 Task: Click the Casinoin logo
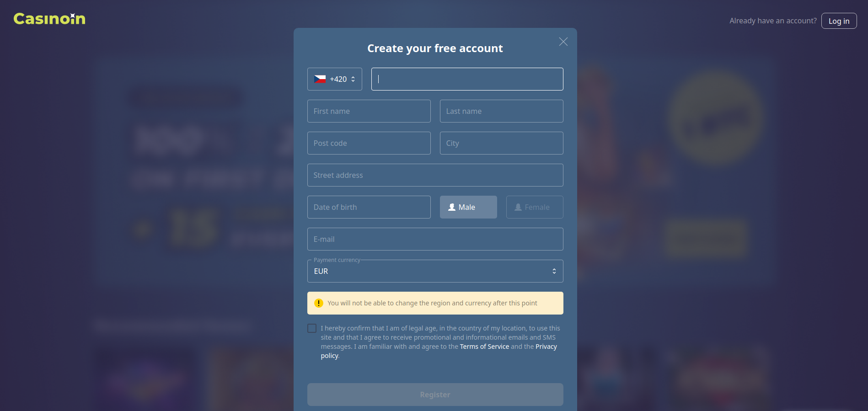point(49,19)
